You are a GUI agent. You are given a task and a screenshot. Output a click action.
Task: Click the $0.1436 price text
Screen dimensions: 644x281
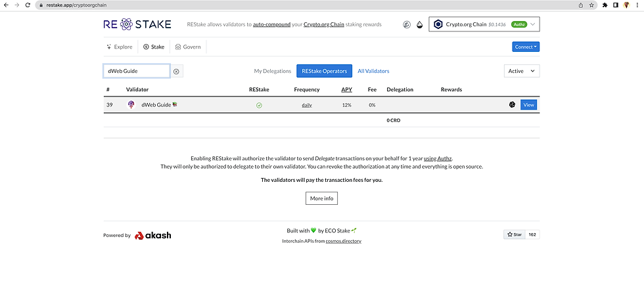tap(497, 24)
